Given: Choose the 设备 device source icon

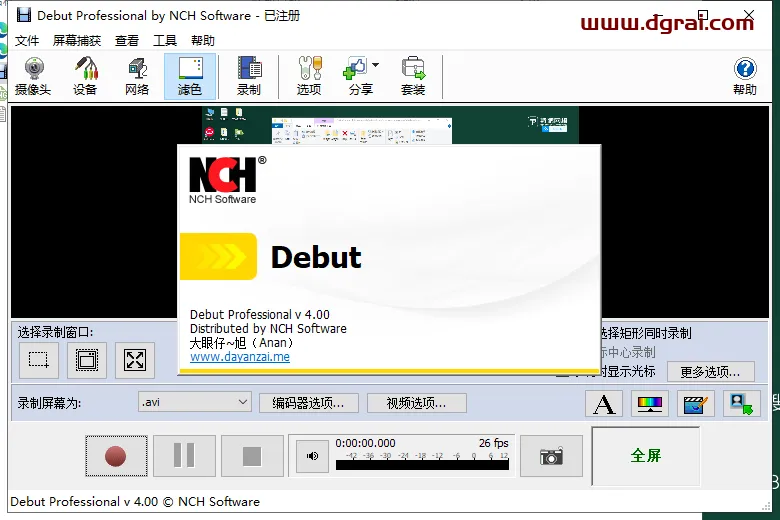Looking at the screenshot, I should (x=85, y=76).
